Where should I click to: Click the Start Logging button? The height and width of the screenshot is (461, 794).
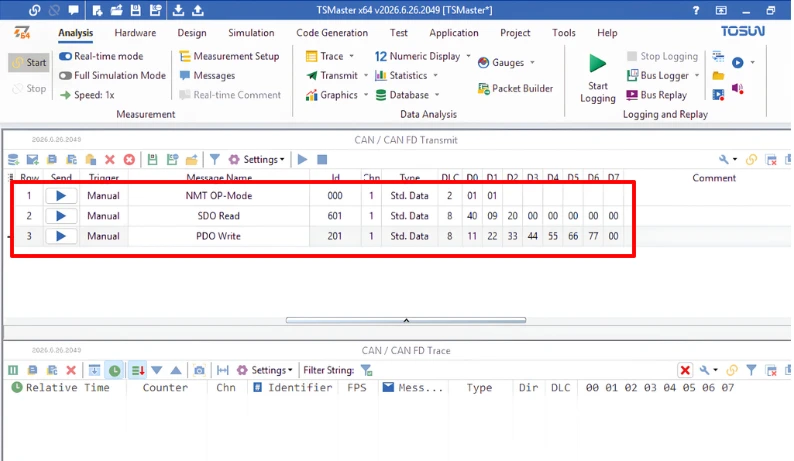pos(598,79)
